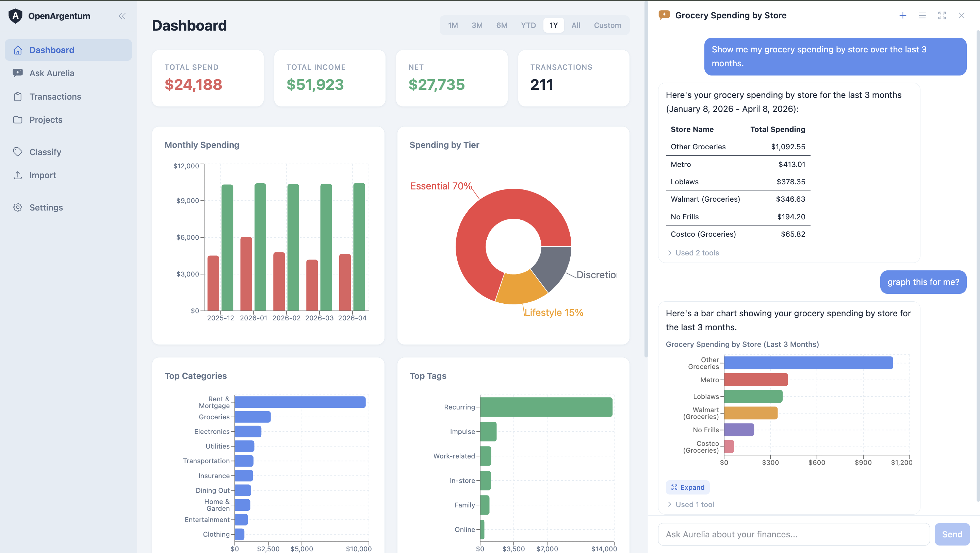980x553 pixels.
Task: Open the Dashboard sidebar item
Action: [68, 50]
